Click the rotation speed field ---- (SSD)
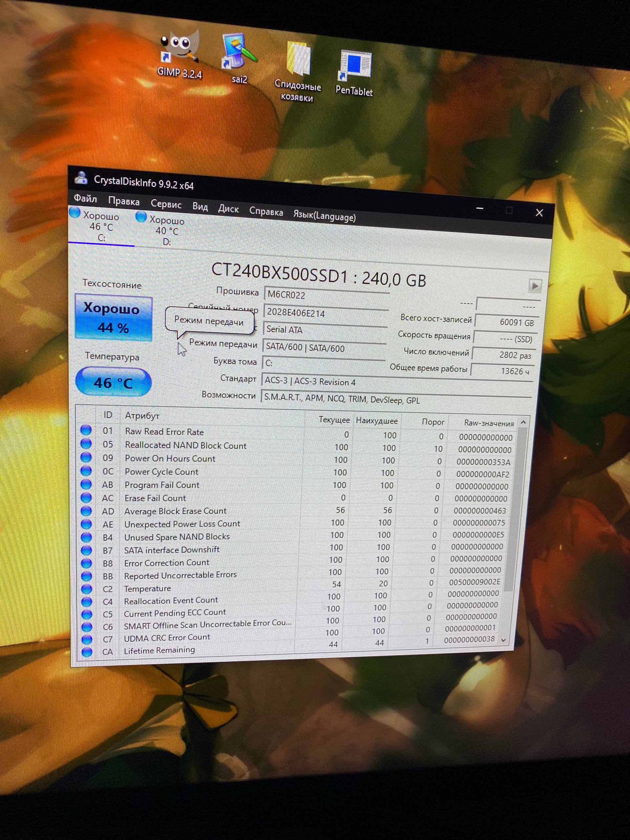 [x=505, y=339]
